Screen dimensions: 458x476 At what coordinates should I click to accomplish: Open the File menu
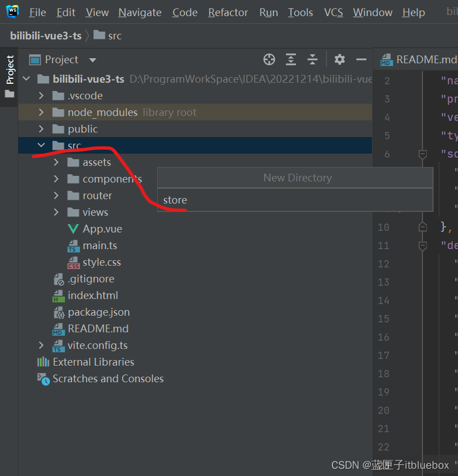[x=38, y=12]
